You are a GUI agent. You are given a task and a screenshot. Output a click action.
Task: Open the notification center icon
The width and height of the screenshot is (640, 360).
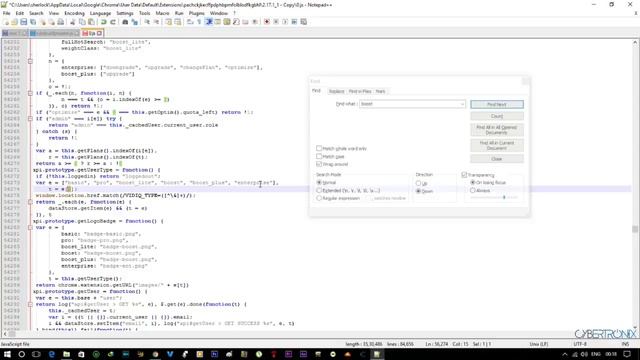[x=627, y=354]
